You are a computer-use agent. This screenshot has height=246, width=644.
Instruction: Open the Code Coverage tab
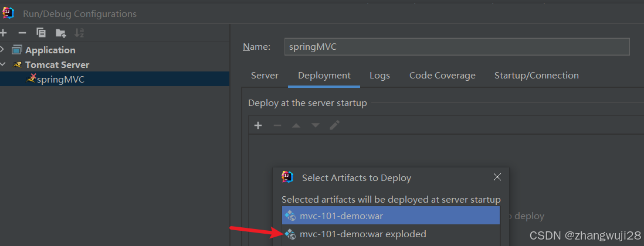(x=442, y=76)
